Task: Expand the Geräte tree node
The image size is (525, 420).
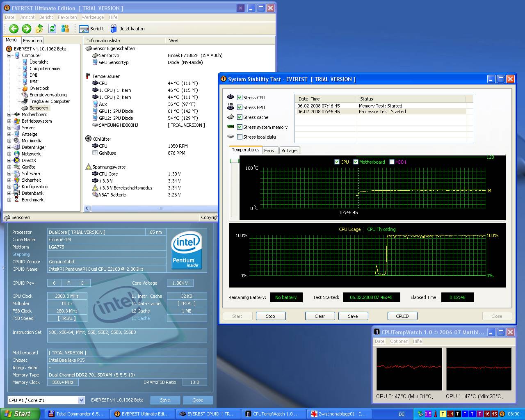Action: pos(9,167)
